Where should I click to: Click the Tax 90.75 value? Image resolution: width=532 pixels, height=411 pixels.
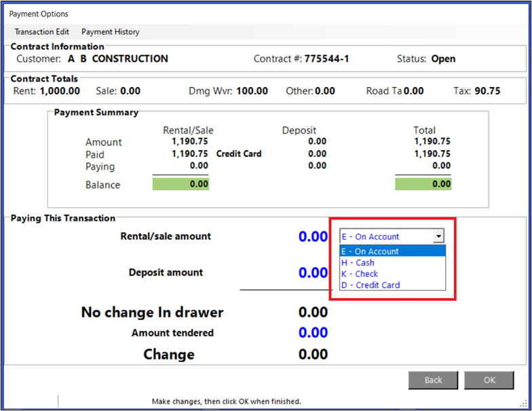487,91
